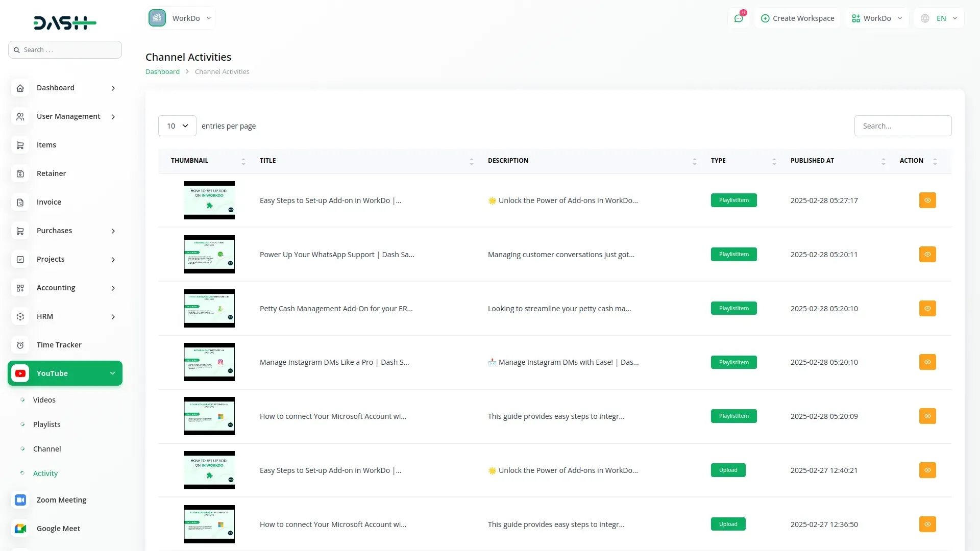Click the Accounting grid icon
Screen dimensions: 980x551
20,288
